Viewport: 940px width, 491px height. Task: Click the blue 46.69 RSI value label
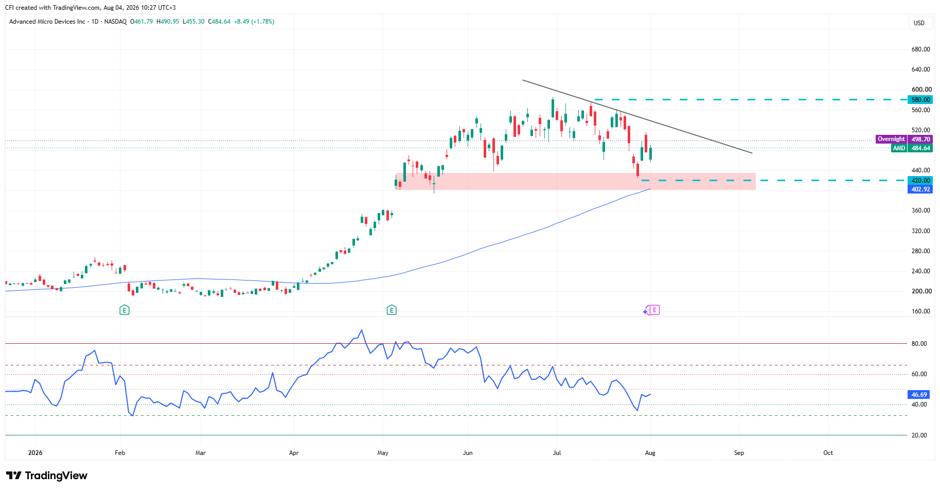(919, 394)
